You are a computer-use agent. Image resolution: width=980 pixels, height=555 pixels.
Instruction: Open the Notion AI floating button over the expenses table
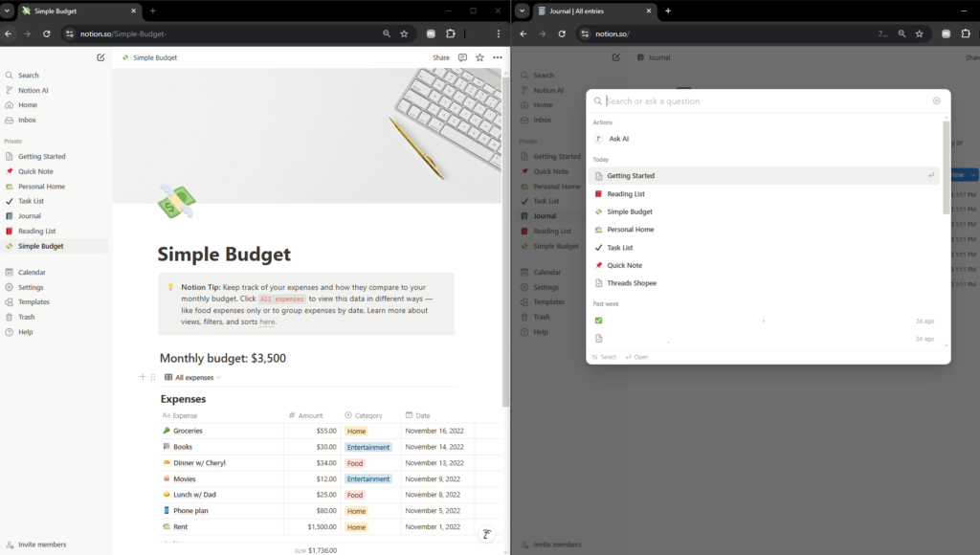tap(486, 534)
